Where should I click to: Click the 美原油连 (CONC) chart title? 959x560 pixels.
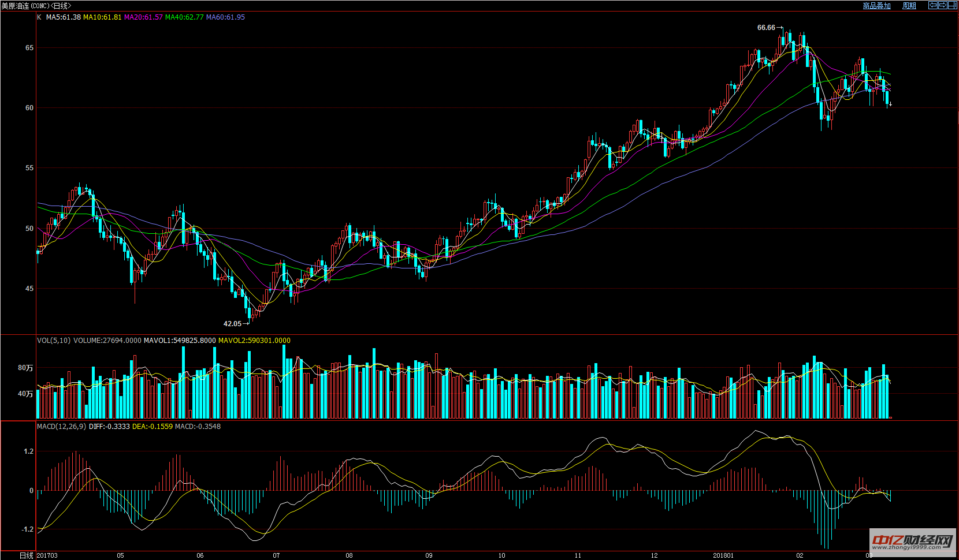pos(36,6)
